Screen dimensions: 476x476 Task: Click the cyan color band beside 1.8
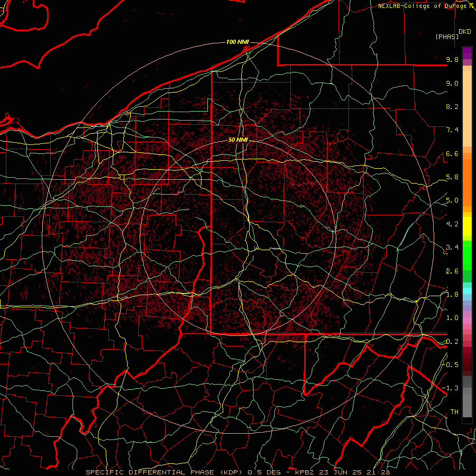click(x=467, y=290)
